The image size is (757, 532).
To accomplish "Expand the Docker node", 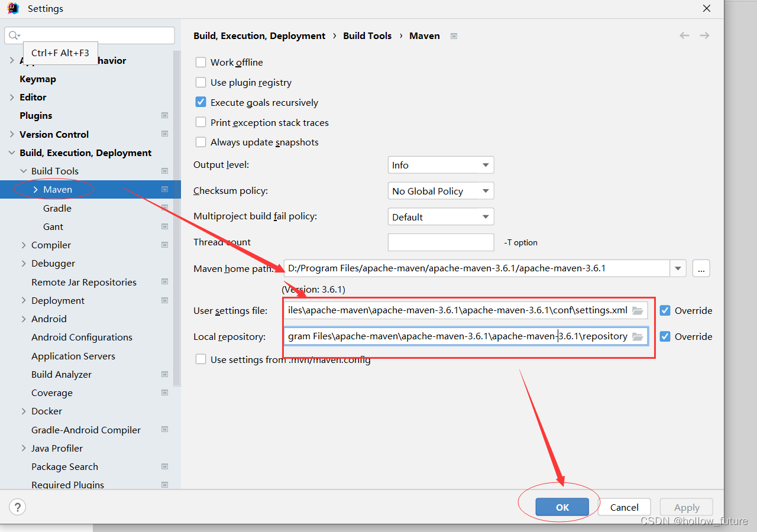I will (x=24, y=411).
